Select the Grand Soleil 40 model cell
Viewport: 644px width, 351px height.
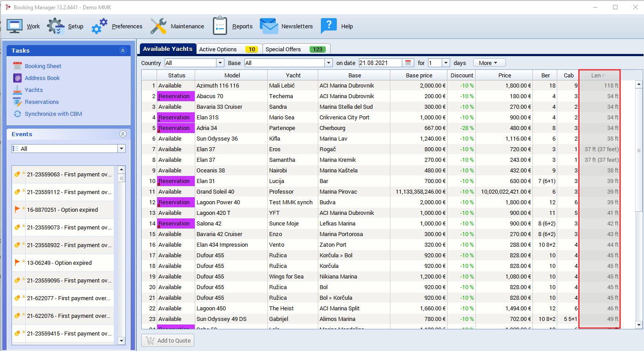click(x=231, y=191)
